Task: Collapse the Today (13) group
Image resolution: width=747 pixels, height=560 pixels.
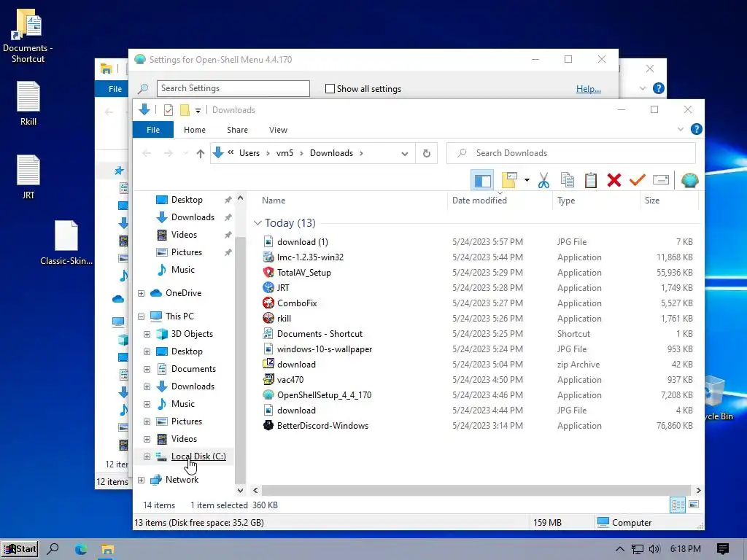Action: coord(258,223)
